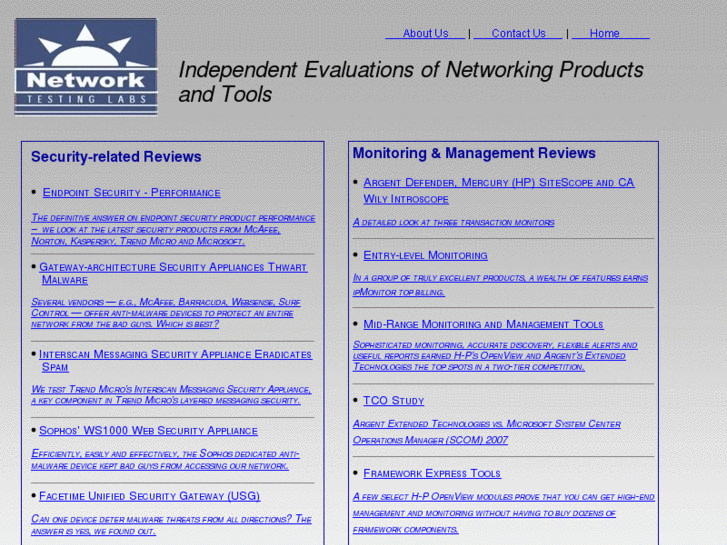Open the About Us page
The width and height of the screenshot is (727, 545).
pyautogui.click(x=425, y=33)
